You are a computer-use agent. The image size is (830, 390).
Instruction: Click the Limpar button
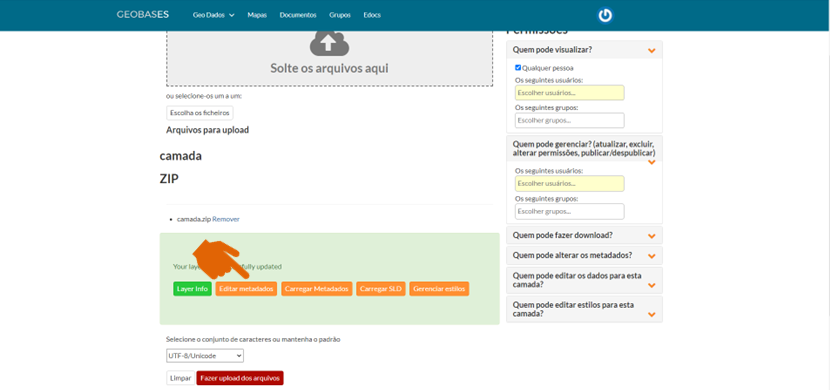tap(180, 378)
